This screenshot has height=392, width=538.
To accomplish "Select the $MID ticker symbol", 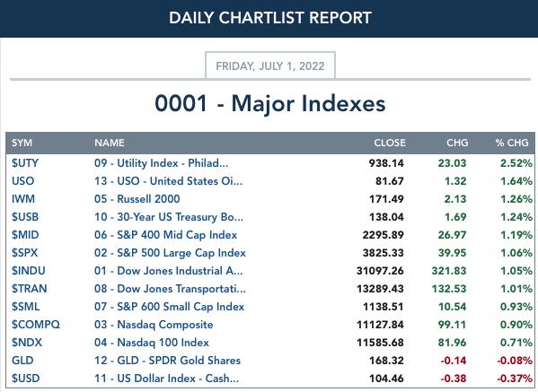I will click(x=25, y=235).
